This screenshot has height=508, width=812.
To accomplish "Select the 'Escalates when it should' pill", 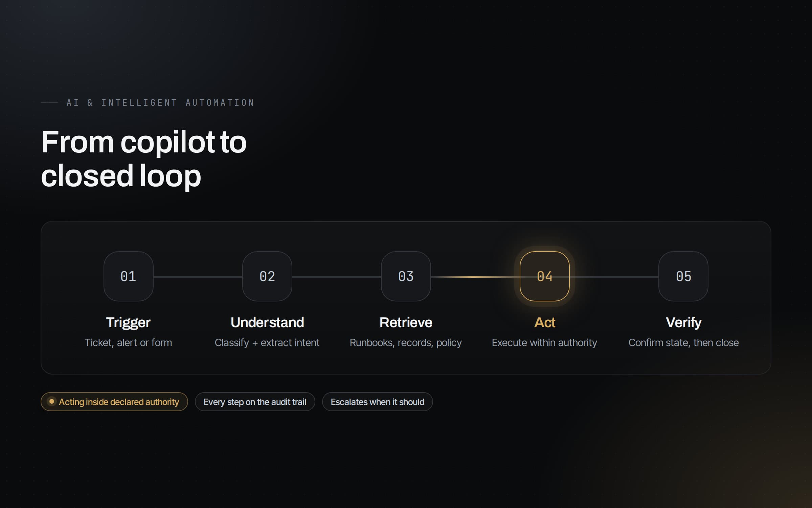I will coord(377,402).
